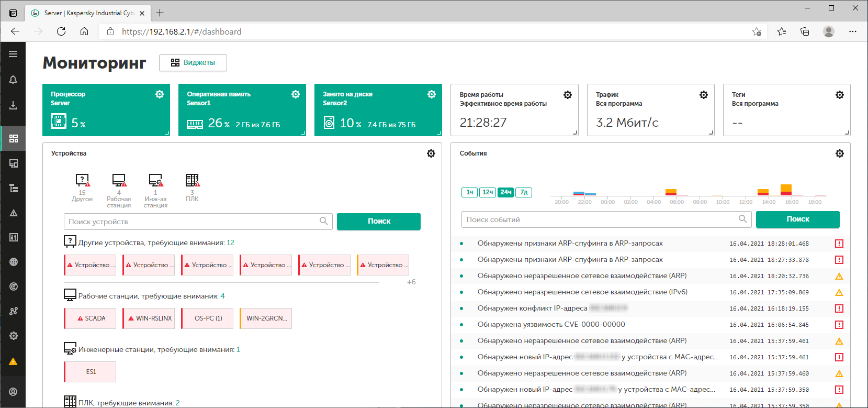Click the yellow warning triangle in sidebar

click(x=13, y=361)
